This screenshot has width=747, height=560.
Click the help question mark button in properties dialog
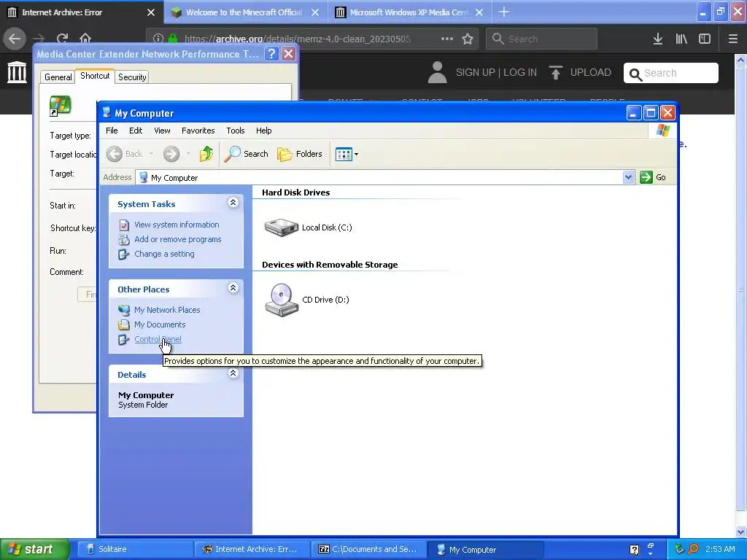[271, 54]
